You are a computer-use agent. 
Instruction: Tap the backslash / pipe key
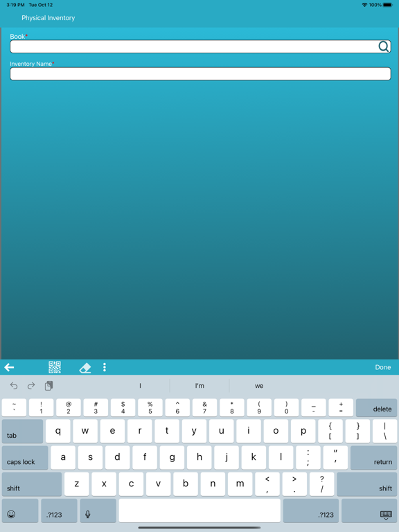click(x=384, y=431)
